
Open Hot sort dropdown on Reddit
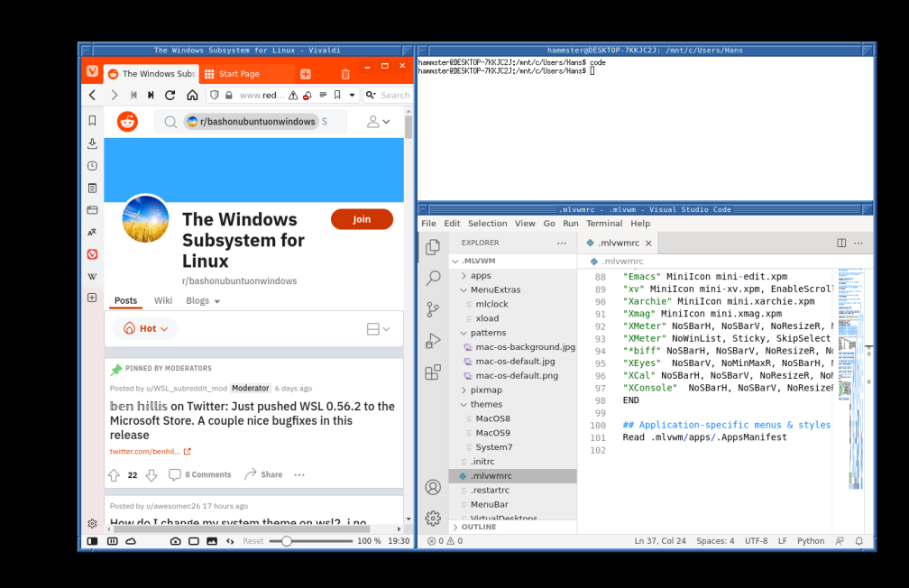[x=145, y=329]
